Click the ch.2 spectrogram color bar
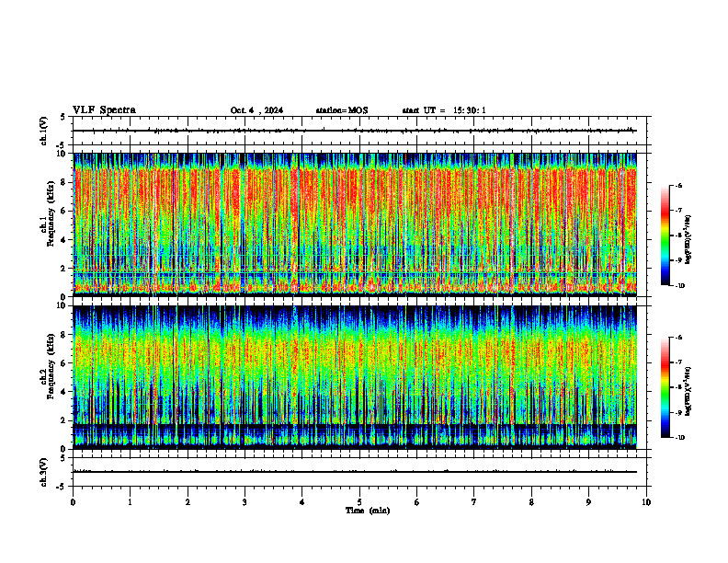Image resolution: width=728 pixels, height=563 pixels. [665, 387]
